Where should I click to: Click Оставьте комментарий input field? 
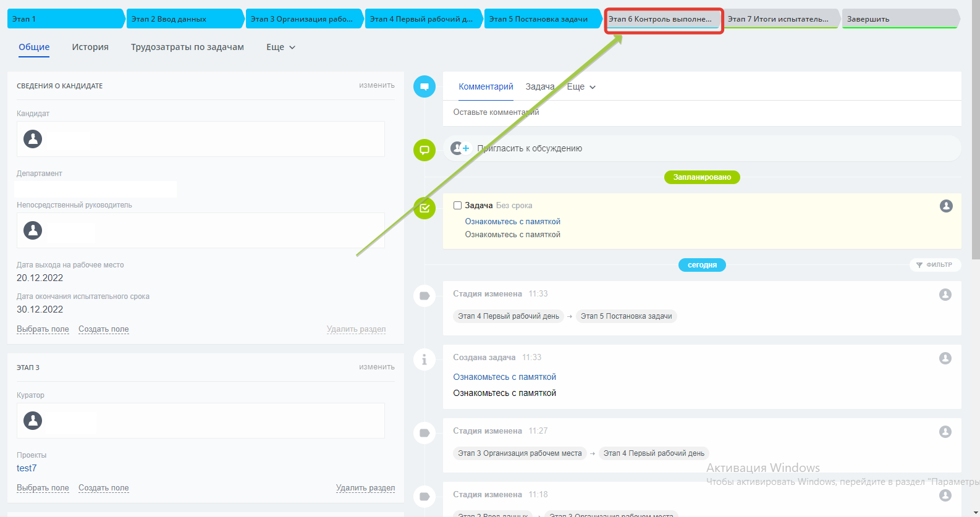point(702,112)
